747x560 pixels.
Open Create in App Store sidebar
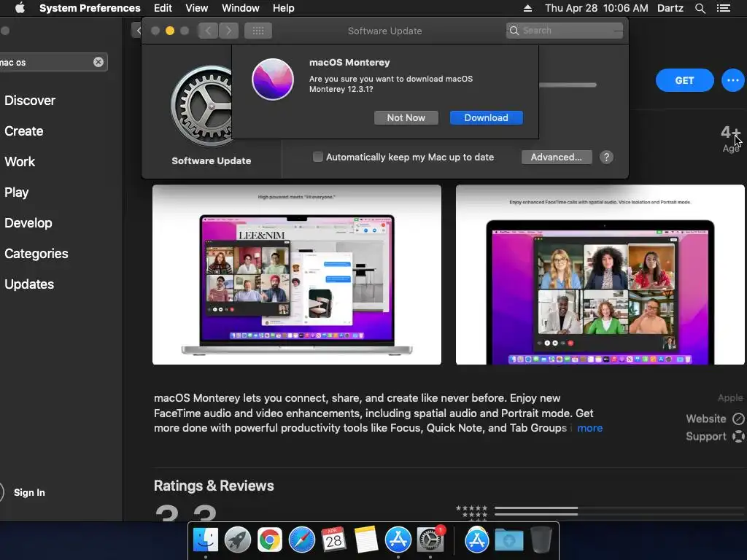[x=24, y=131]
